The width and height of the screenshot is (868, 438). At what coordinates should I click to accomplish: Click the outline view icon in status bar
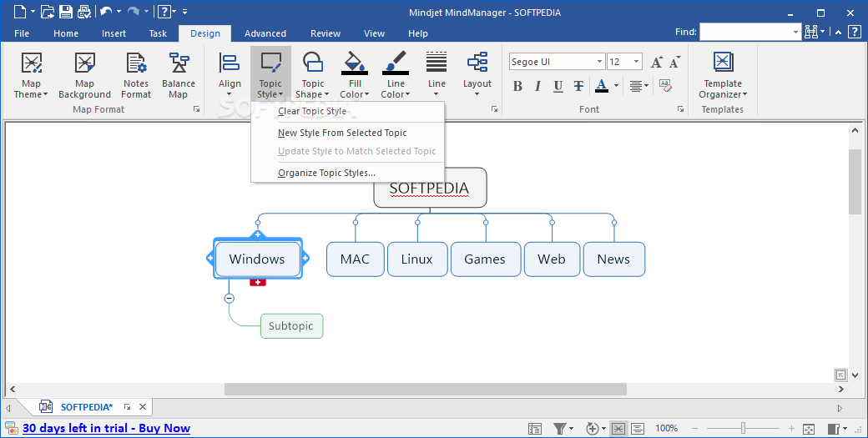[x=535, y=429]
